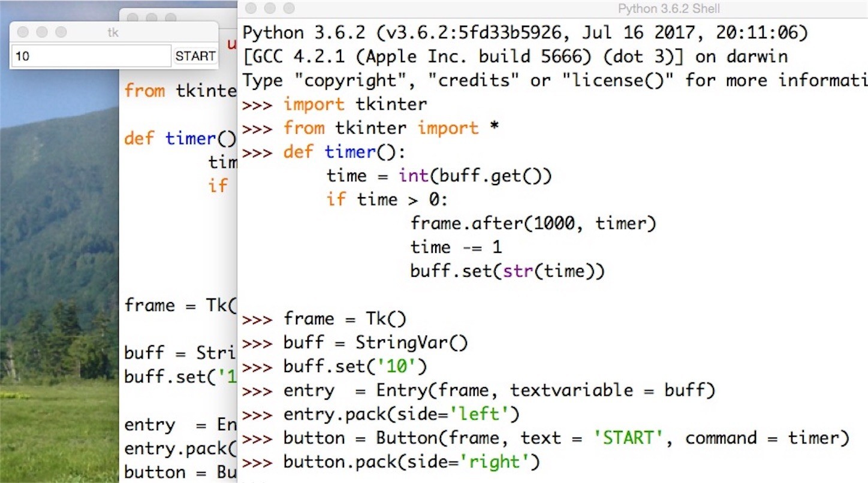Image resolution: width=868 pixels, height=483 pixels.
Task: Select the tk window title bar
Action: (114, 32)
